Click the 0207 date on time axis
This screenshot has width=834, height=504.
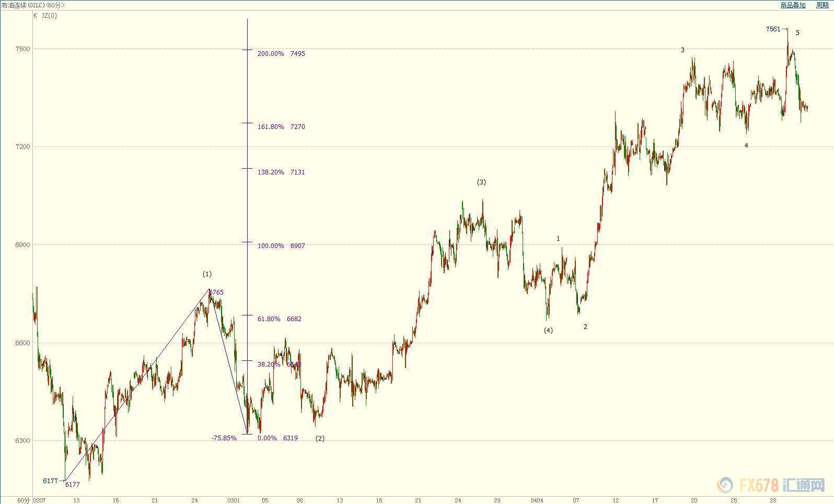(x=39, y=500)
